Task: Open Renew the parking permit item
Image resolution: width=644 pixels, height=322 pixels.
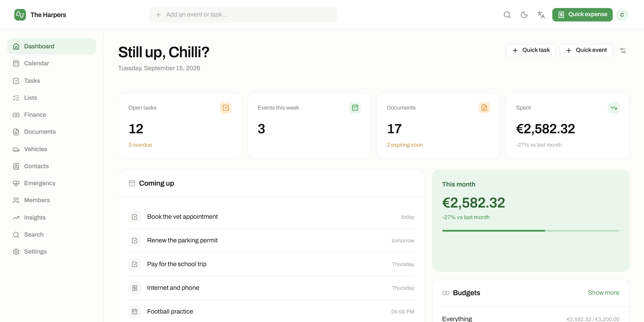Action: 271,241
